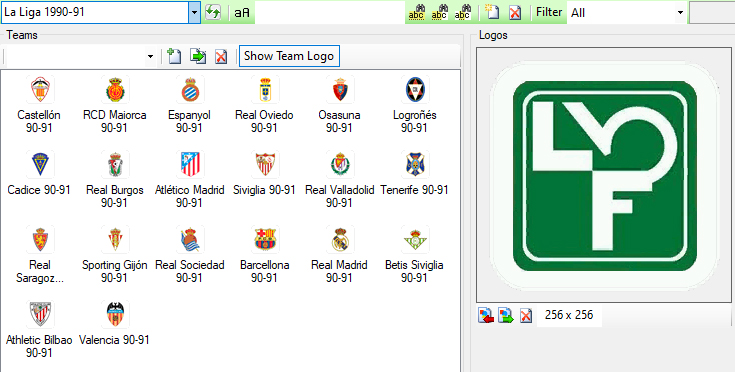735x372 pixels.
Task: Click the green refresh arrows icon
Action: click(x=213, y=13)
